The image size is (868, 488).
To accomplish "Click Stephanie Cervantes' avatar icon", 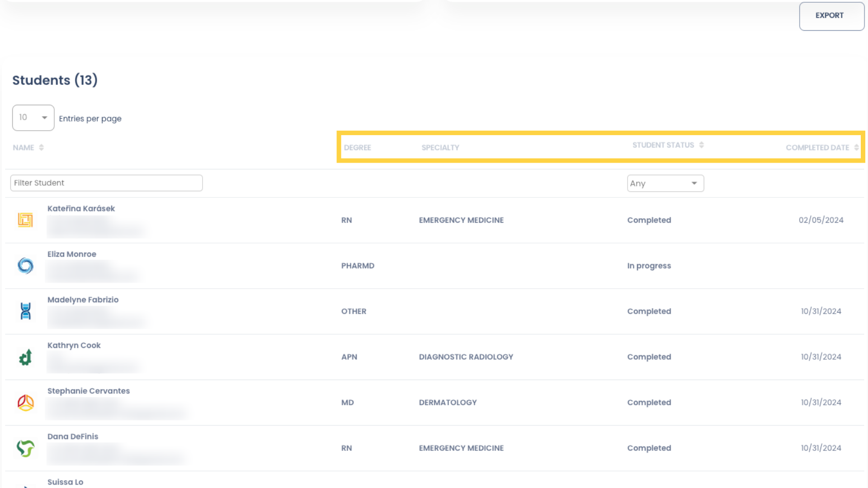I will (25, 402).
